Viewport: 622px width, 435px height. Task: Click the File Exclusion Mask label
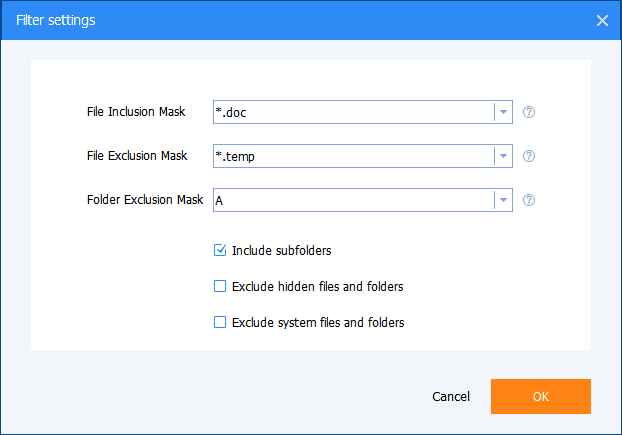[137, 156]
